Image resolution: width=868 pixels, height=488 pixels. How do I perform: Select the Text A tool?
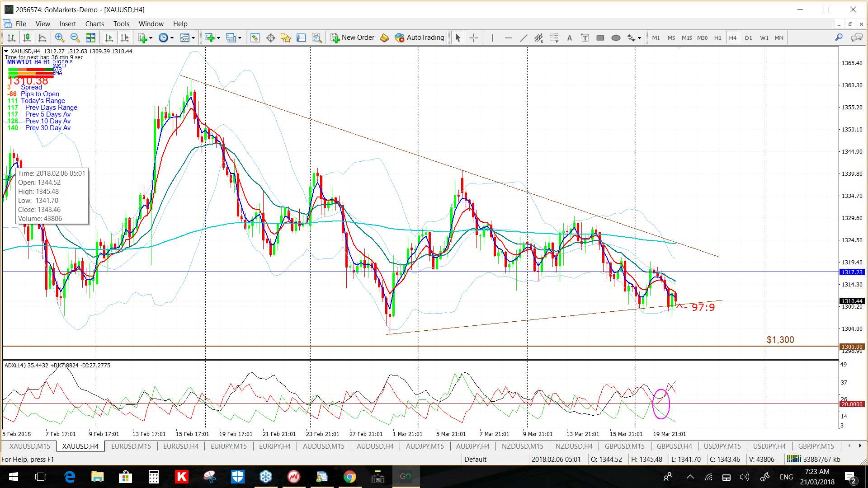point(570,38)
